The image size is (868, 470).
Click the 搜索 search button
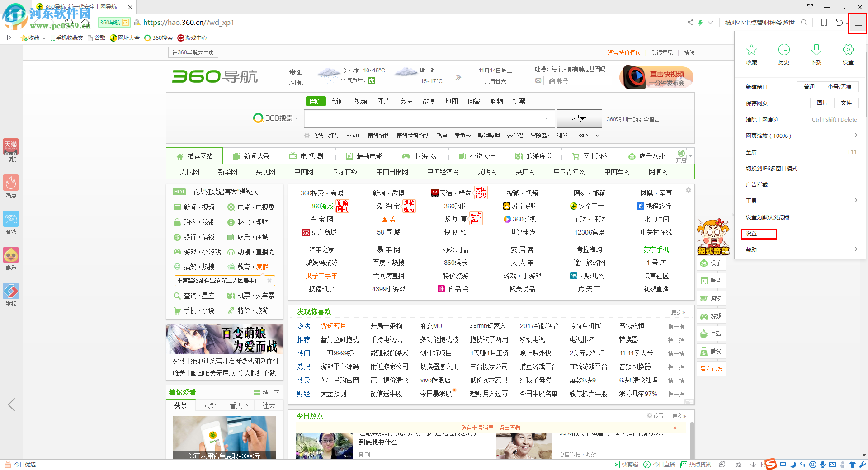[579, 118]
